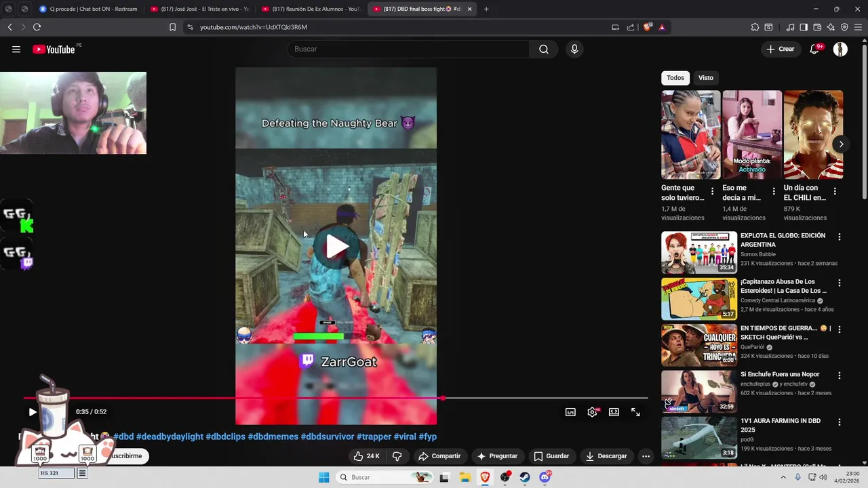This screenshot has width=868, height=488.
Task: Open browser extensions puzzle icon
Action: point(755,27)
